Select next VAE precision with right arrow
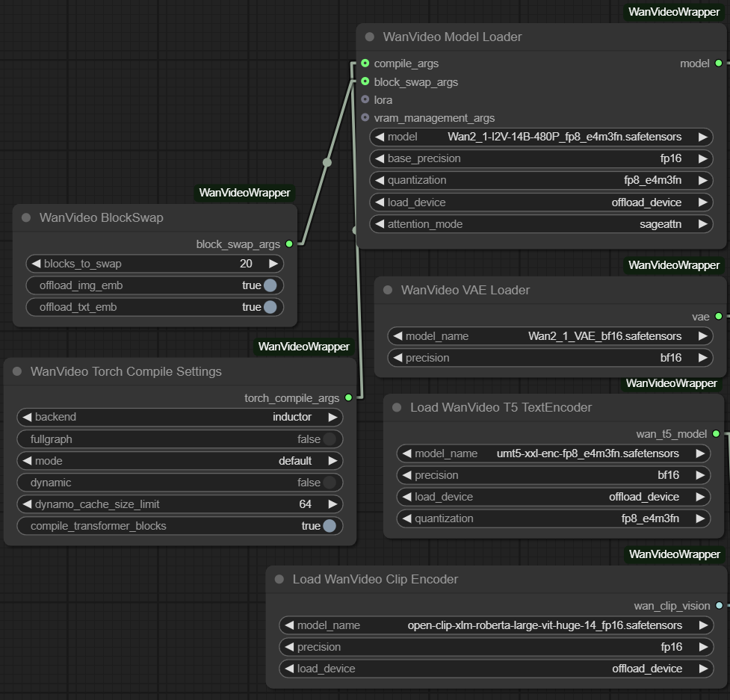 [703, 358]
